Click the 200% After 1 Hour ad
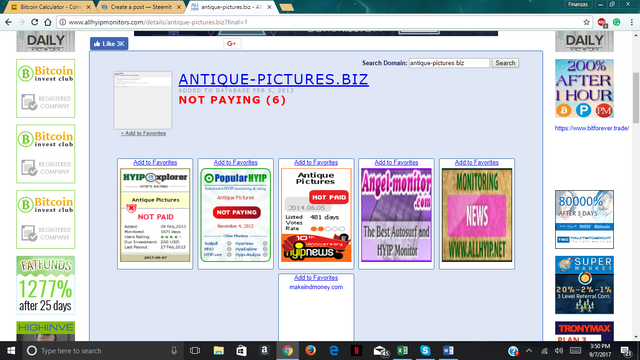This screenshot has height=360, width=640. pos(584,88)
